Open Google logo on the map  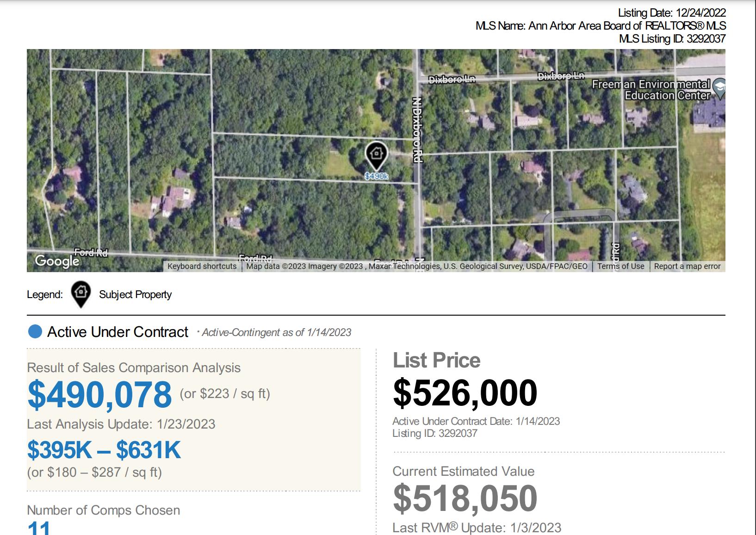(x=57, y=261)
